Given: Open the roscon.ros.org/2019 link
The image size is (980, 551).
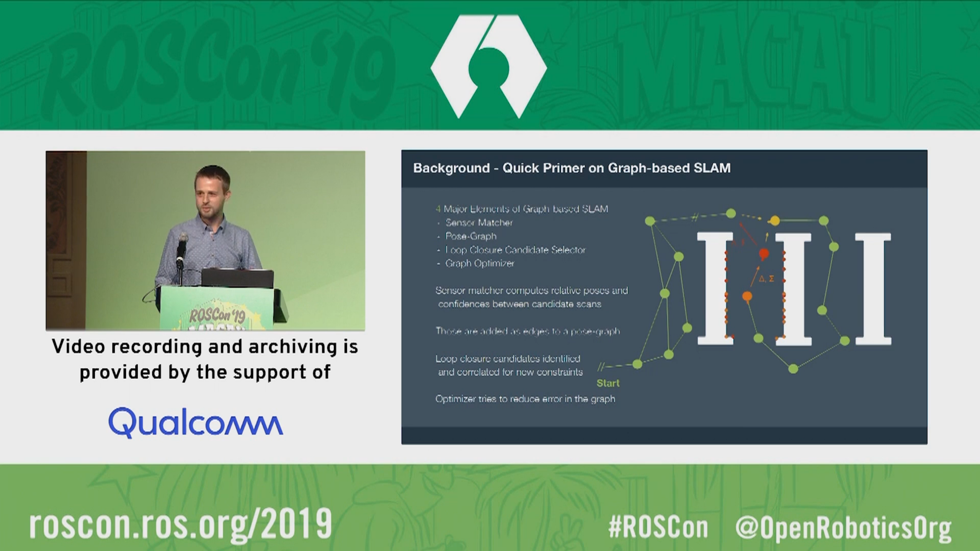Looking at the screenshot, I should 181,524.
